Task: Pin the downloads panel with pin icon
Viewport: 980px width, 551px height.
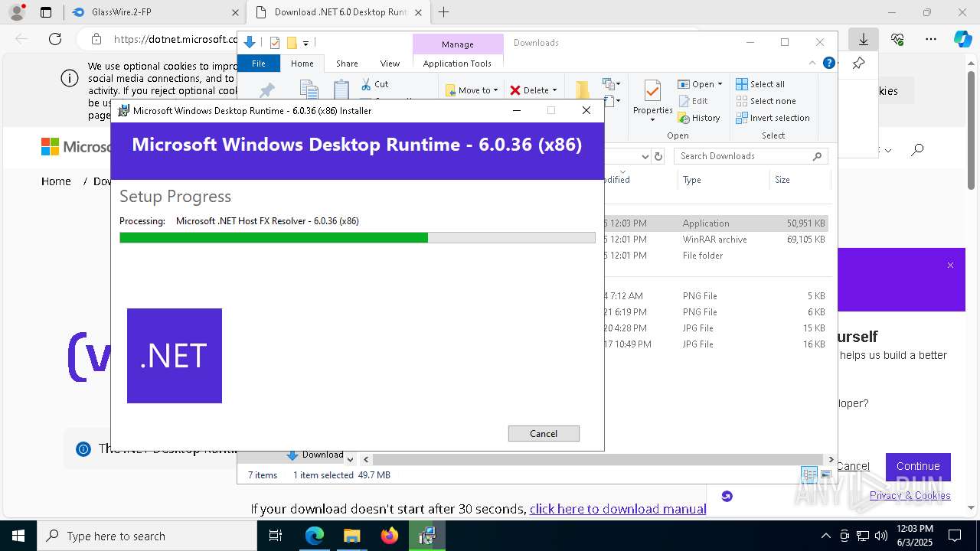Action: pos(859,64)
